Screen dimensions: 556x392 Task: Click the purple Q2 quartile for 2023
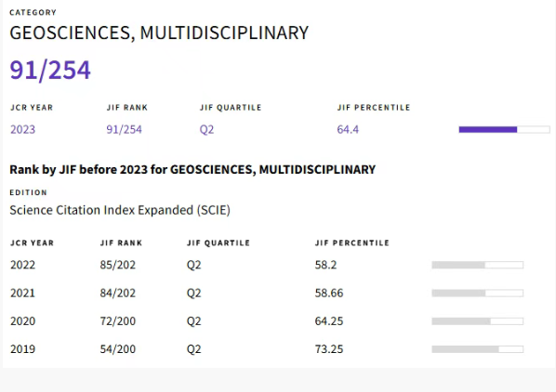pos(206,130)
